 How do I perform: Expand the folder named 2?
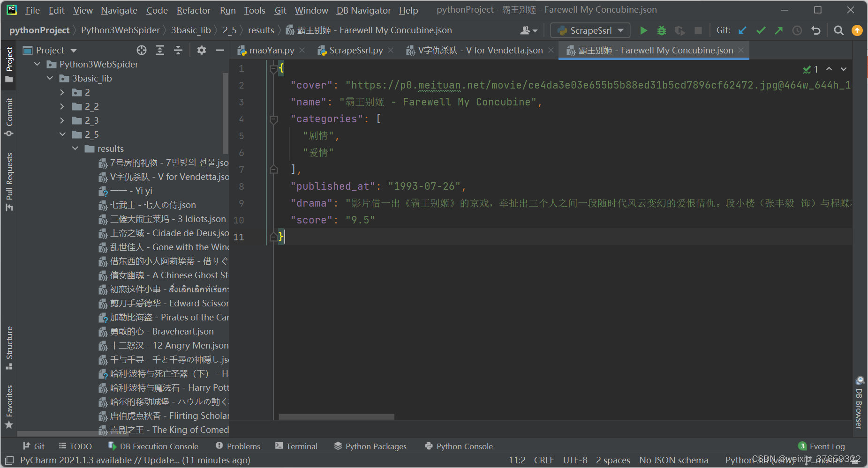62,92
